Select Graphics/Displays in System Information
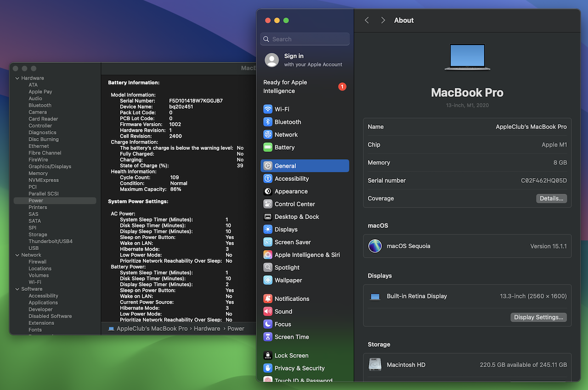Viewport: 588px width, 390px height. [50, 167]
